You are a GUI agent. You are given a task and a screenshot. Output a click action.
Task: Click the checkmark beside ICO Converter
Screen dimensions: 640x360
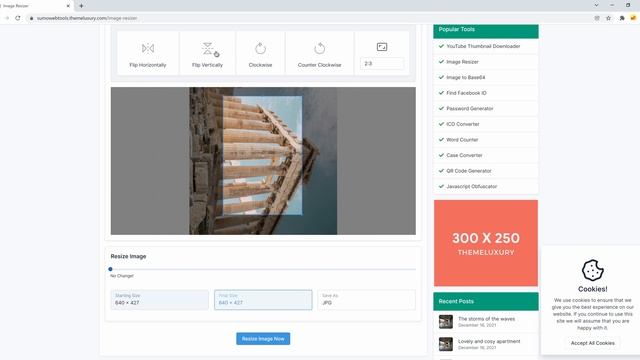(x=441, y=124)
